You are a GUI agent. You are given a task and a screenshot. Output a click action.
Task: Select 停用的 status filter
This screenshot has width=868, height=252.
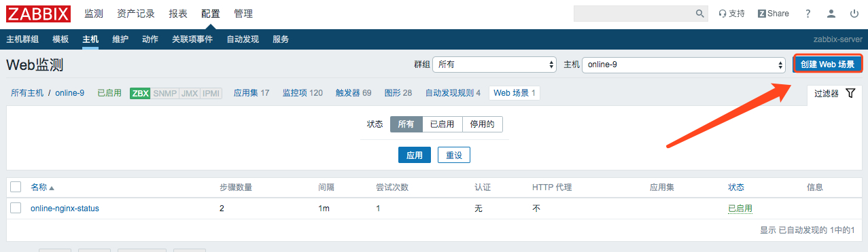[483, 124]
